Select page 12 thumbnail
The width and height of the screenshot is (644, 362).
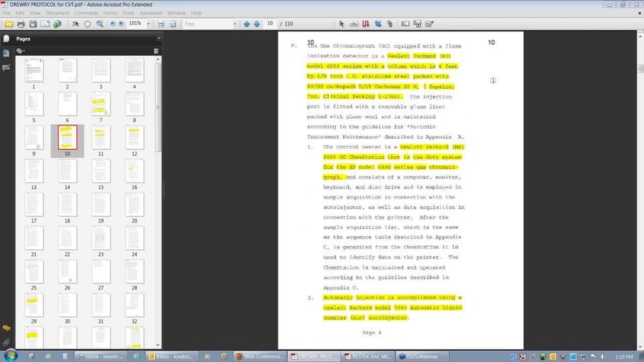coord(134,137)
